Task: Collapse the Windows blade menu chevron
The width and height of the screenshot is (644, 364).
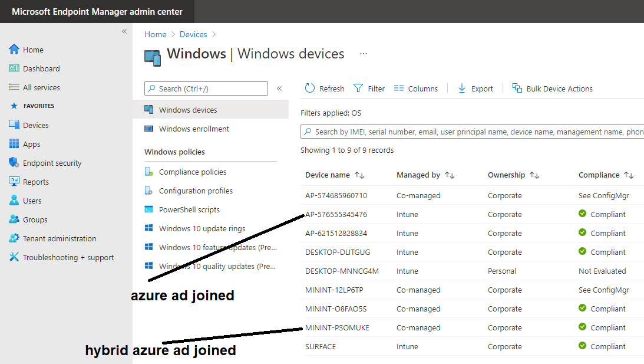Action: pyautogui.click(x=279, y=88)
